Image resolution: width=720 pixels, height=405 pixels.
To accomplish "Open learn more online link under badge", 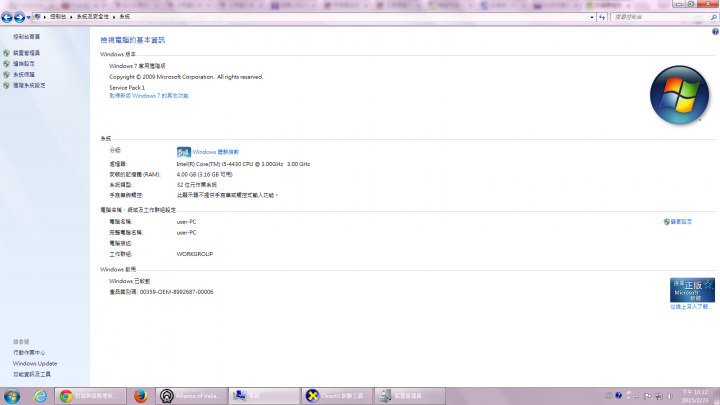I will point(691,307).
